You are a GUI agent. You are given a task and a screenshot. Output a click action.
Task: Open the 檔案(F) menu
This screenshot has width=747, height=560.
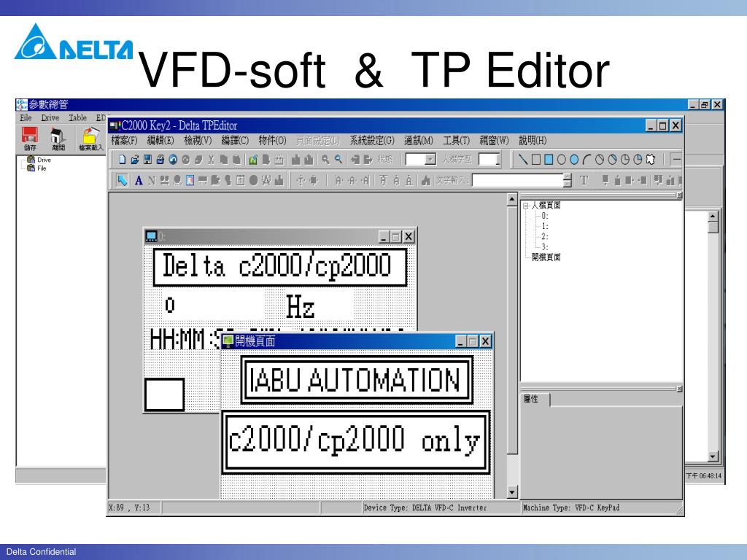point(124,141)
